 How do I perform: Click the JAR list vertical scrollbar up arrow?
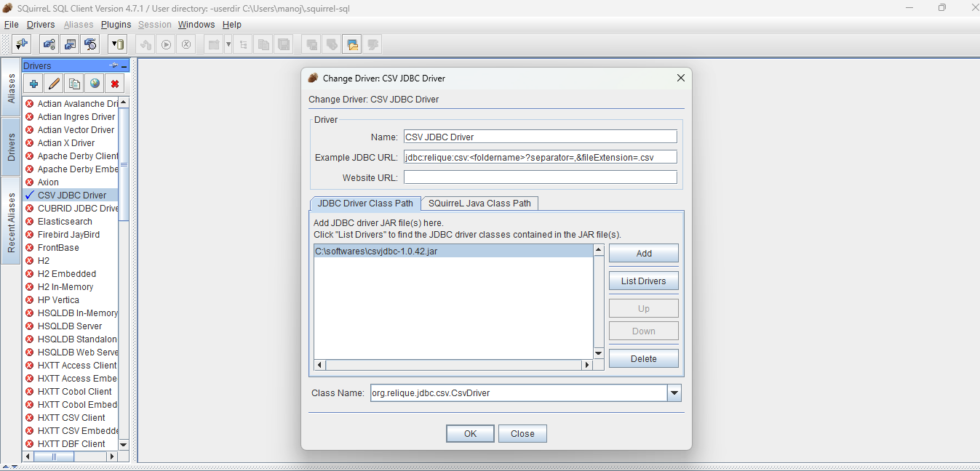(599, 250)
